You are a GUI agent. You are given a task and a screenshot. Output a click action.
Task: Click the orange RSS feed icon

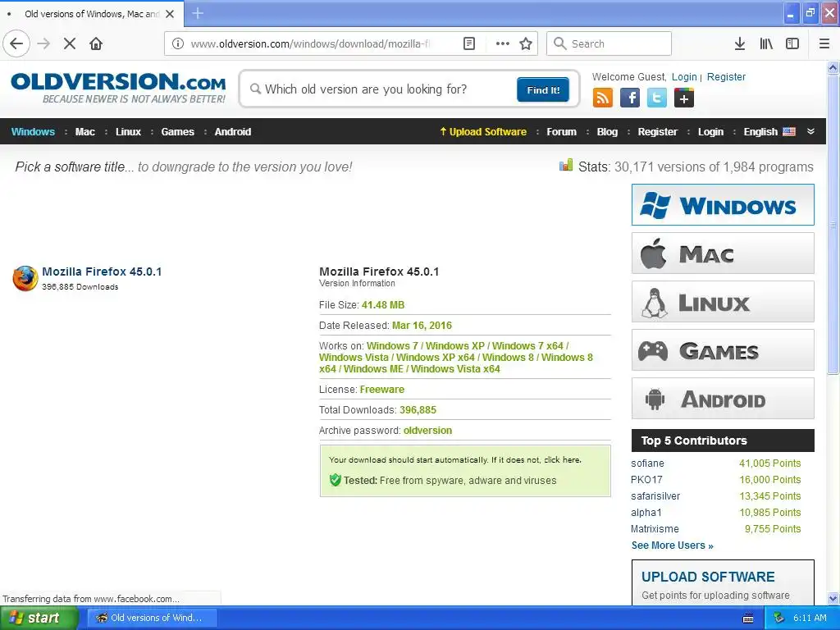[x=603, y=98]
